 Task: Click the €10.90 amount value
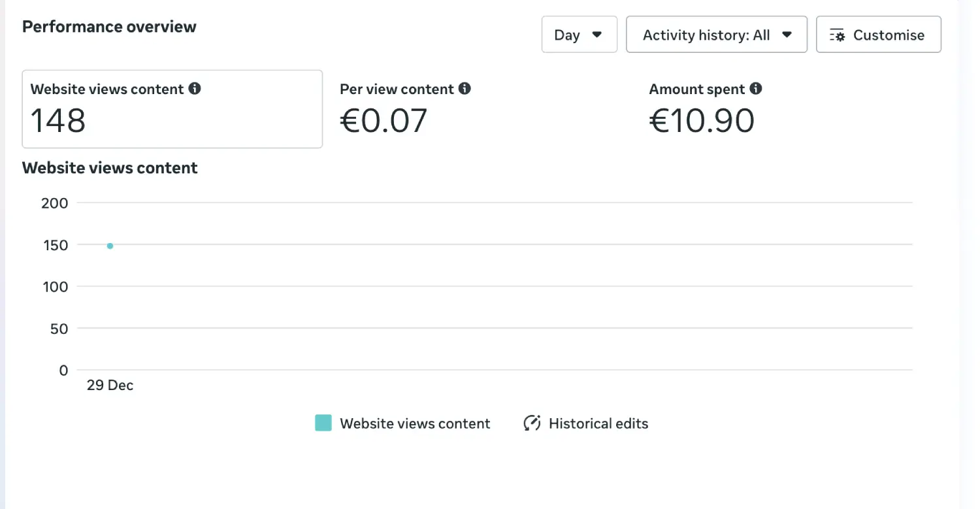click(x=702, y=121)
